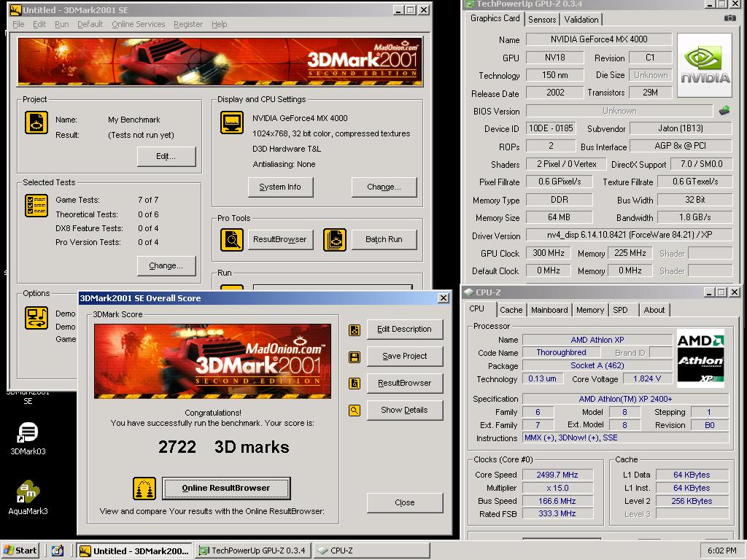The image size is (747, 560).
Task: Open the Edit menu in 3DMark2001
Action: (39, 24)
